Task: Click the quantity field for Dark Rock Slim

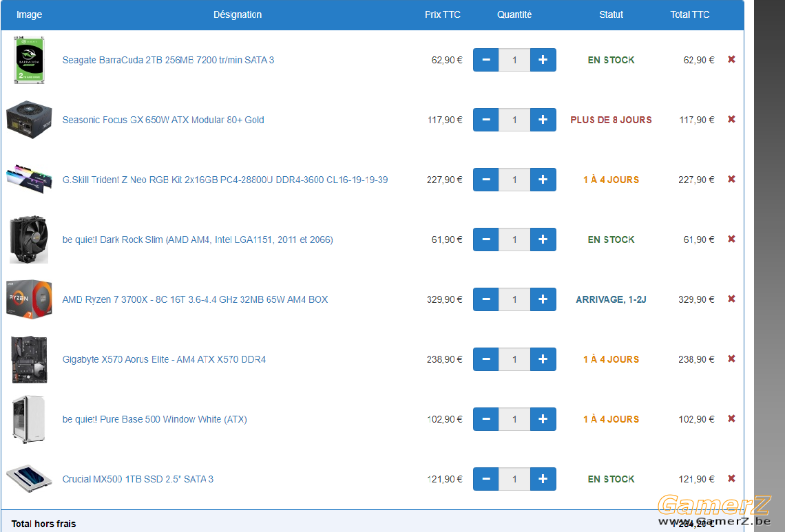Action: click(x=514, y=240)
